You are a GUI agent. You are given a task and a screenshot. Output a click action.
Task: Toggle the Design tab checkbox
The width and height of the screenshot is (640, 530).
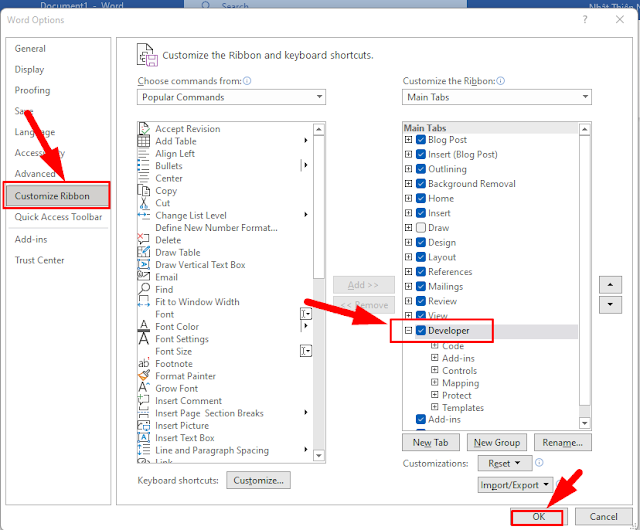click(x=421, y=242)
